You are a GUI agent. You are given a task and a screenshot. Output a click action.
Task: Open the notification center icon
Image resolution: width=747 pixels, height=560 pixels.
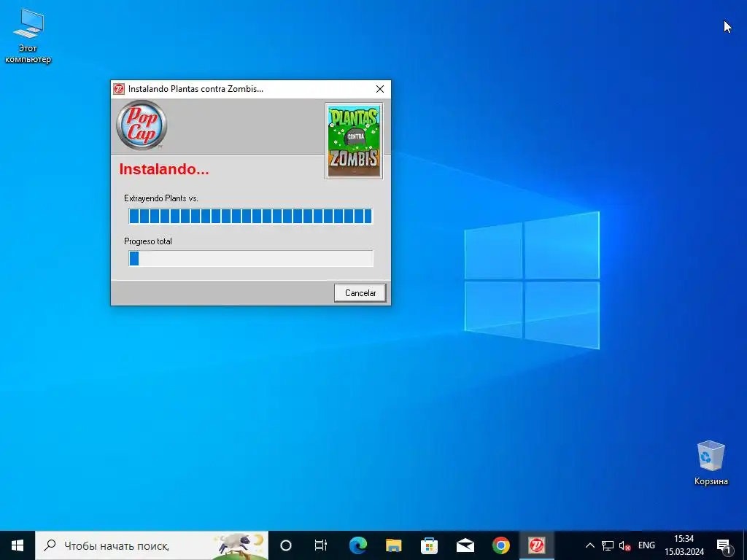[723, 545]
